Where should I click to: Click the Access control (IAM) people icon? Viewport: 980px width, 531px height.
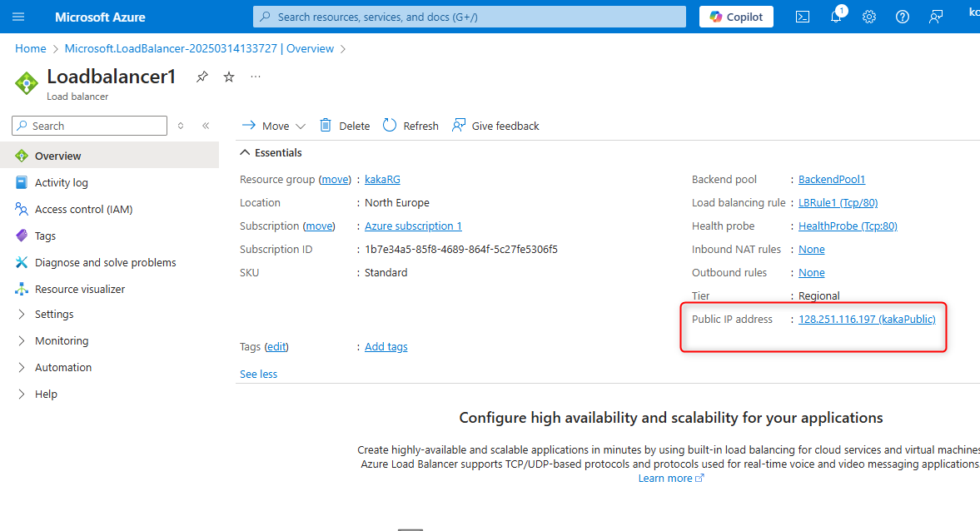tap(22, 209)
